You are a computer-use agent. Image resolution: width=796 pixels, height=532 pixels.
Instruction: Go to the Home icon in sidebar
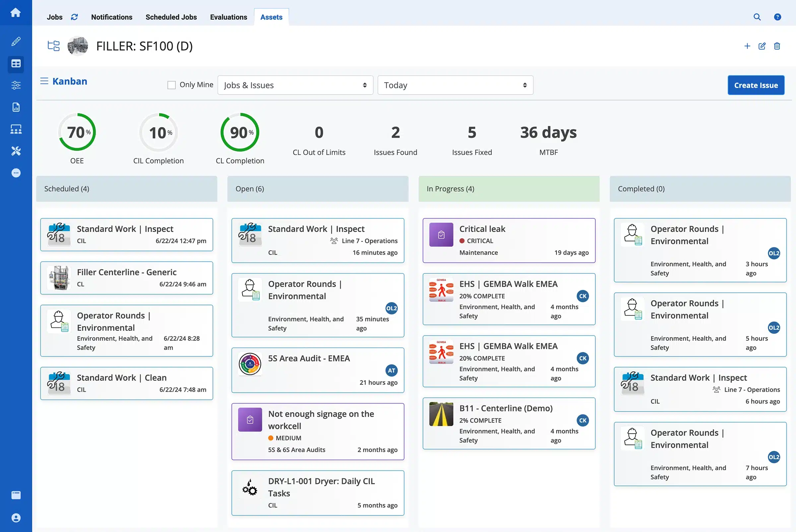click(x=16, y=13)
